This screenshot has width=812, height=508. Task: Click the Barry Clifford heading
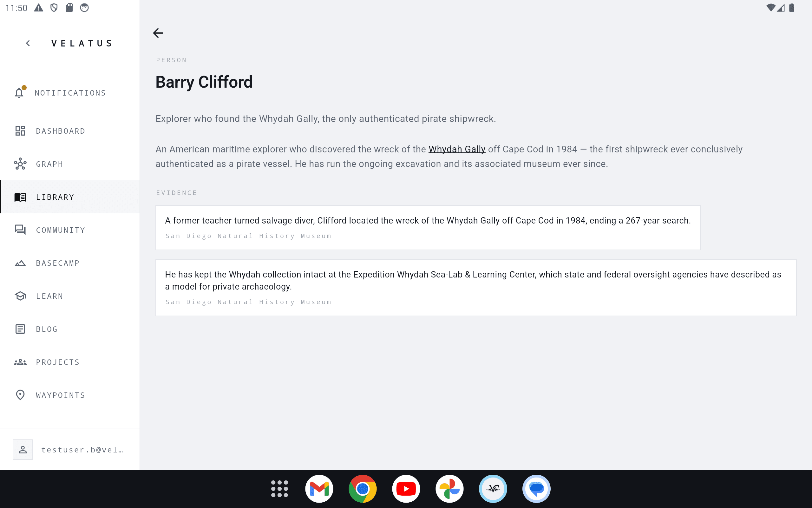click(204, 82)
